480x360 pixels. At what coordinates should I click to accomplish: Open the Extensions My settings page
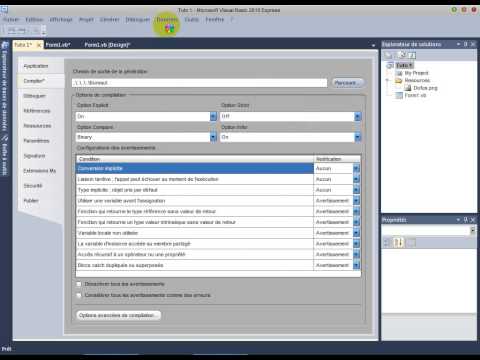pos(40,171)
